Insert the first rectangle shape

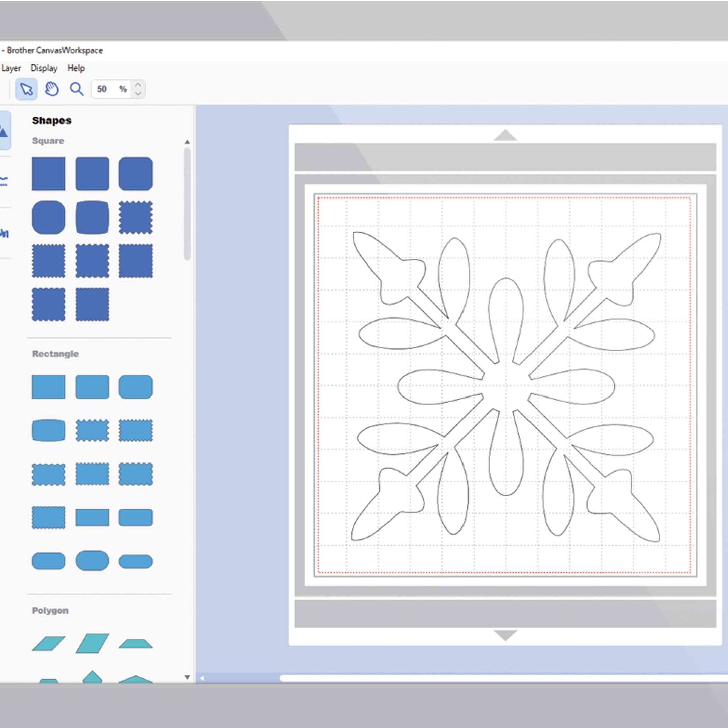click(48, 387)
